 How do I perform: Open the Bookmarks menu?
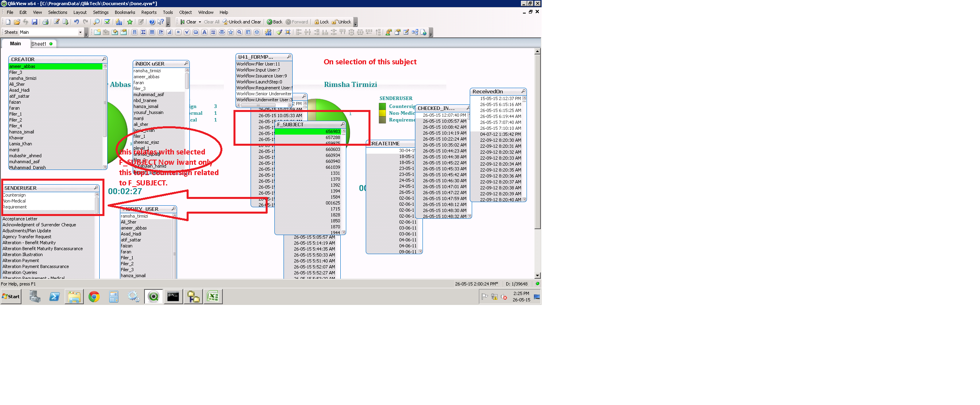[x=125, y=12]
